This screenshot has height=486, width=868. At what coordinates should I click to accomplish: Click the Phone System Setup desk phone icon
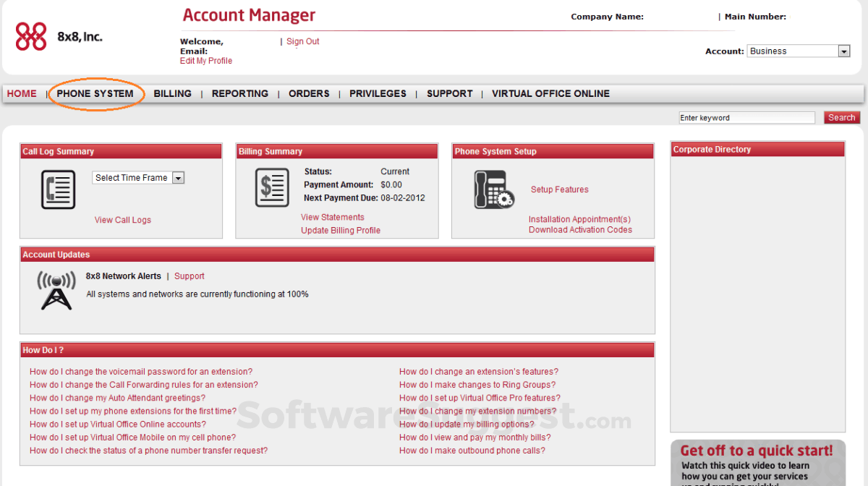click(x=494, y=189)
